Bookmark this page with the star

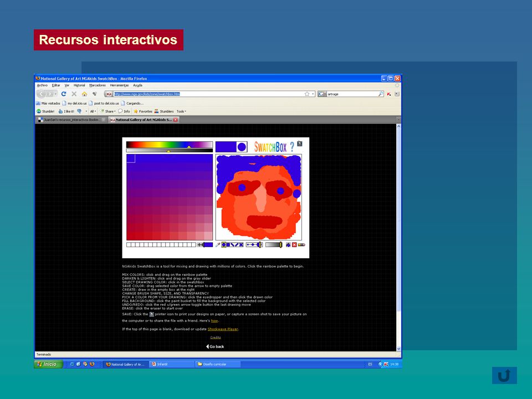pos(307,94)
